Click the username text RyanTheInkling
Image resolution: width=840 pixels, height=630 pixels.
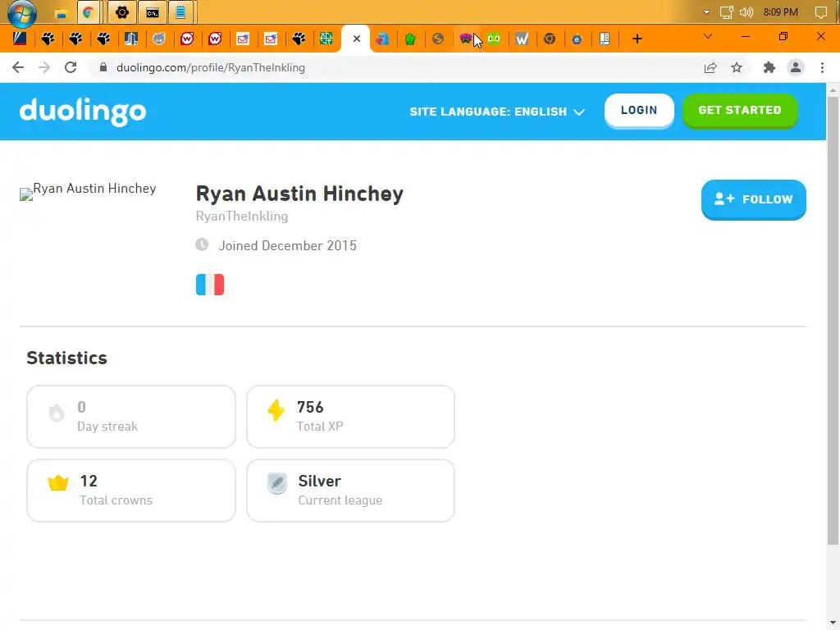(x=242, y=217)
